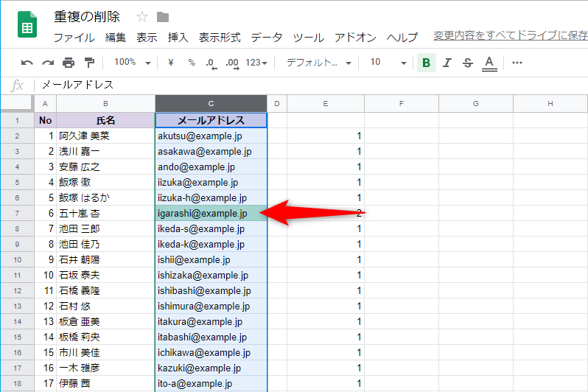The image size is (588, 392).
Task: Open the 挿入 menu
Action: [x=178, y=38]
